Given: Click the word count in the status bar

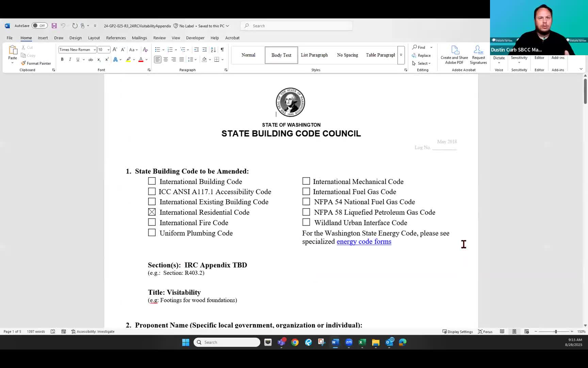Looking at the screenshot, I should (36, 331).
